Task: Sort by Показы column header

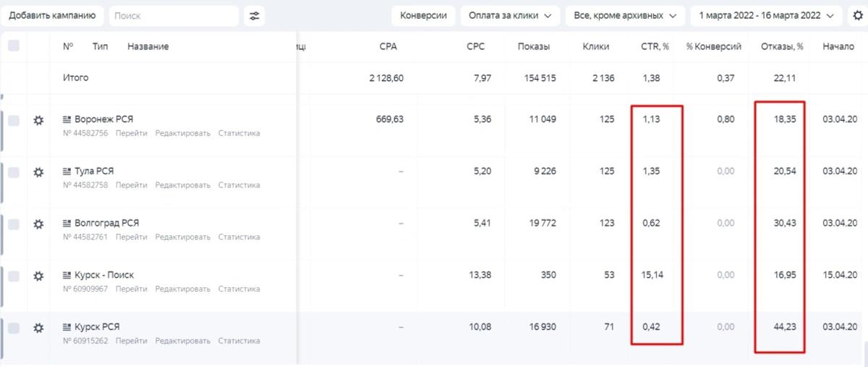Action: 534,46
